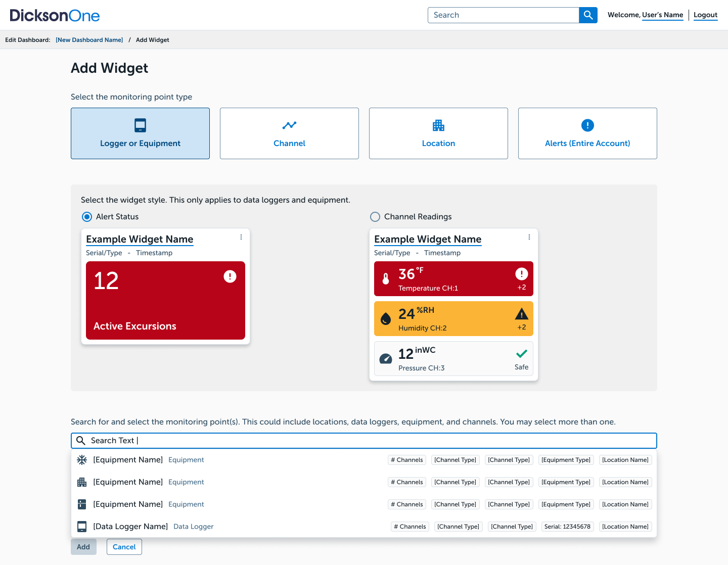Click the Serial: 12345678 tag

567,527
